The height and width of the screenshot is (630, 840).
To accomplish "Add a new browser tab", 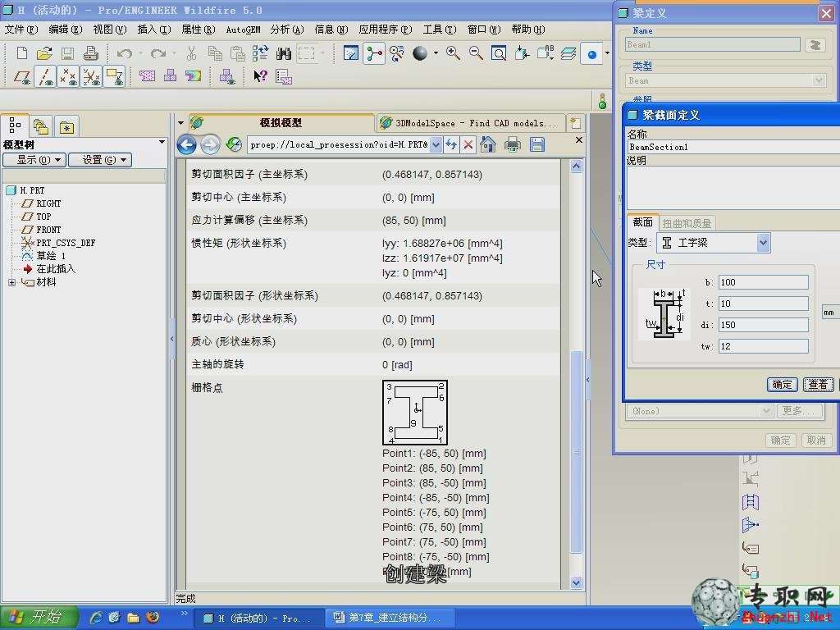I will (575, 123).
